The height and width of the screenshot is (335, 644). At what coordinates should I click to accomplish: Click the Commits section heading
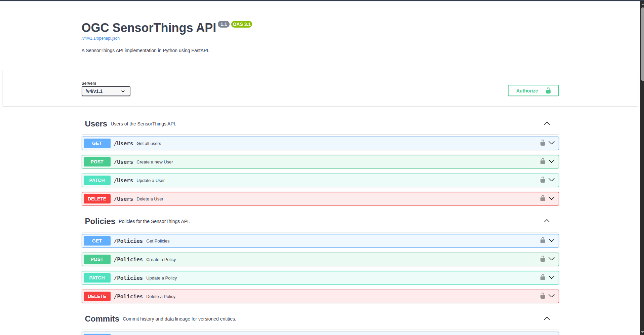point(102,319)
